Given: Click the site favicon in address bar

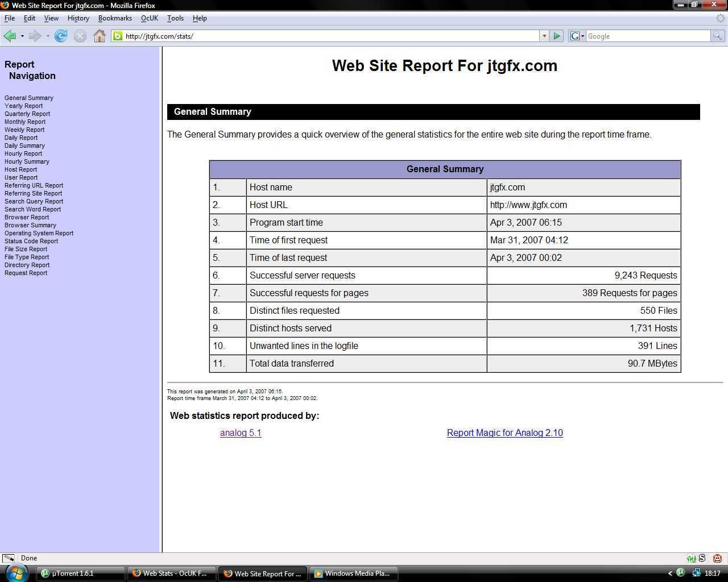Looking at the screenshot, I should tap(118, 36).
